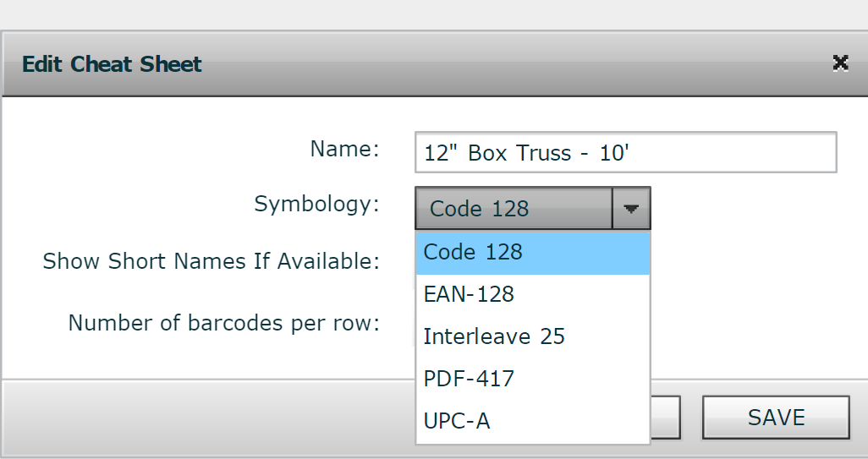
Task: Click "Number of barcodes per row:" label
Action: (223, 323)
